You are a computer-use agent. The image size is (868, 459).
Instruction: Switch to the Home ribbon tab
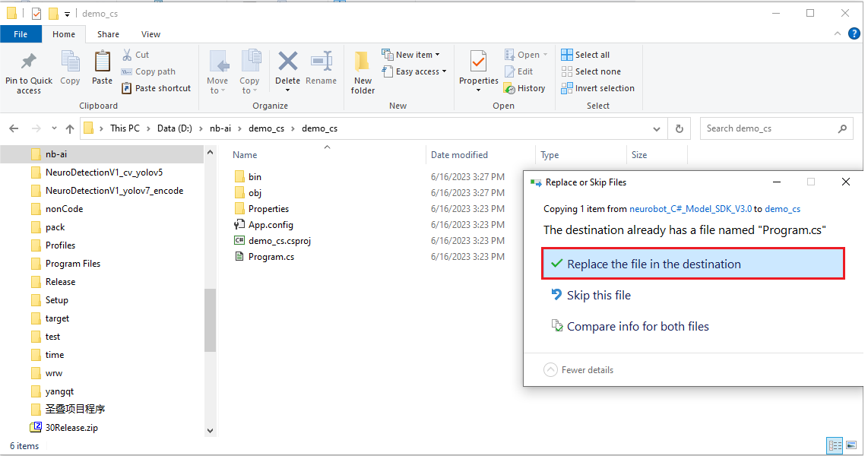[64, 34]
